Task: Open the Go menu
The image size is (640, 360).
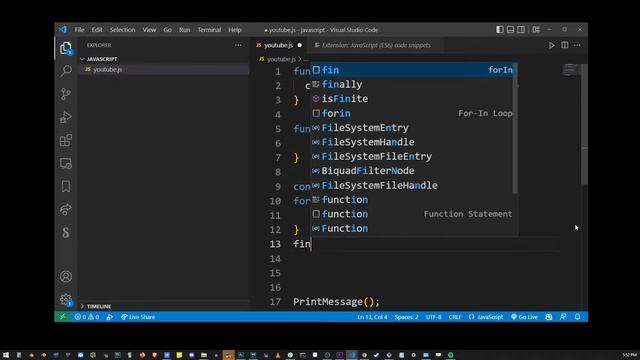Action: pyautogui.click(x=167, y=30)
